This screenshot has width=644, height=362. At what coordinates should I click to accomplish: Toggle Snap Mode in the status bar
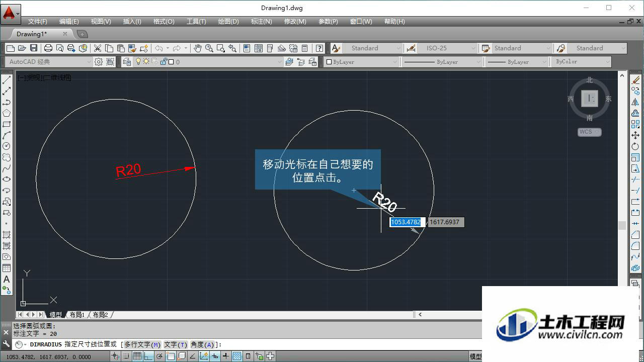[x=126, y=356]
